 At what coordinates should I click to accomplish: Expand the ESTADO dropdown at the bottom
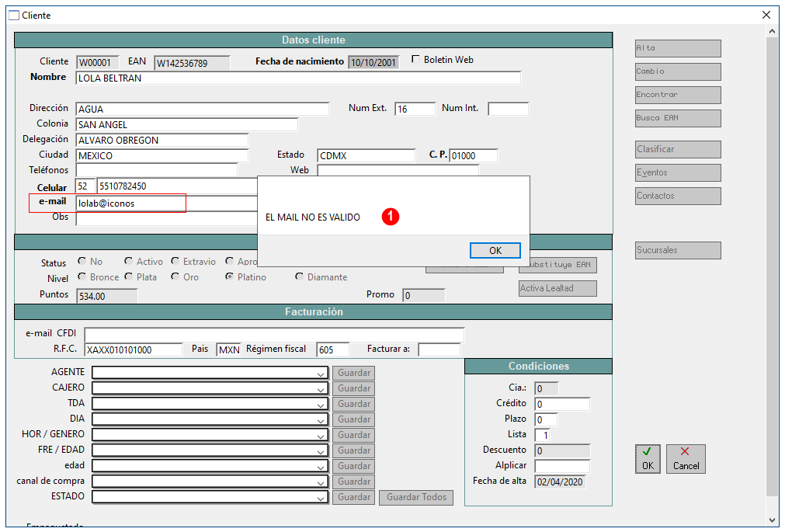point(321,497)
